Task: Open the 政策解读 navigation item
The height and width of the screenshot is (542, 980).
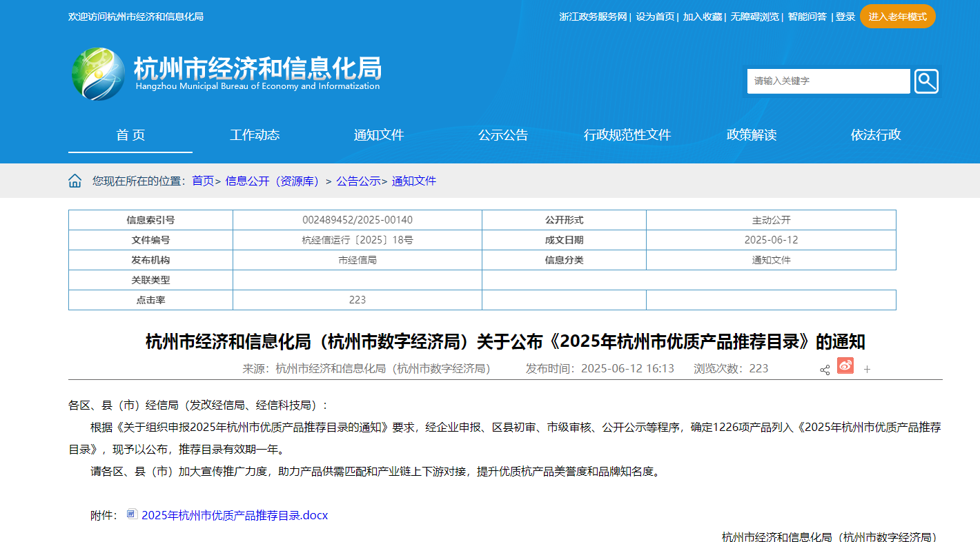Action: coord(752,135)
